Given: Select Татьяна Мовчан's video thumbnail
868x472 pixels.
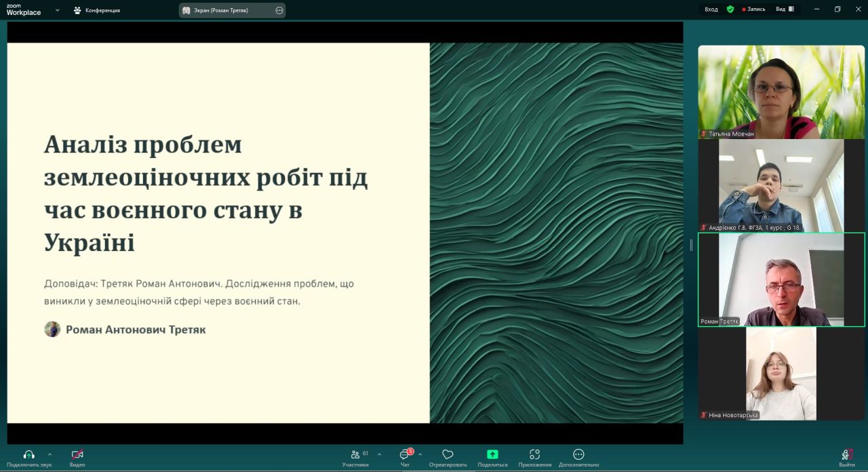Looking at the screenshot, I should 781,92.
